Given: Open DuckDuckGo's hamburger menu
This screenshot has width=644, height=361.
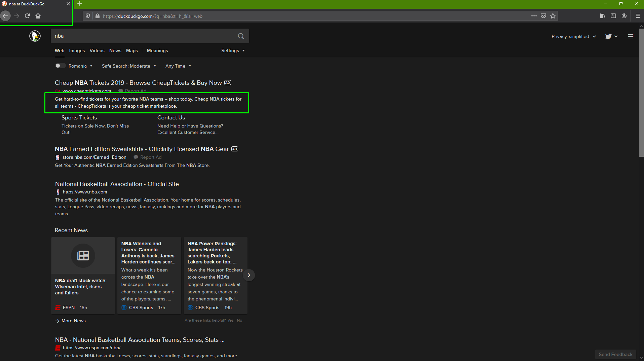Looking at the screenshot, I should click(x=631, y=36).
